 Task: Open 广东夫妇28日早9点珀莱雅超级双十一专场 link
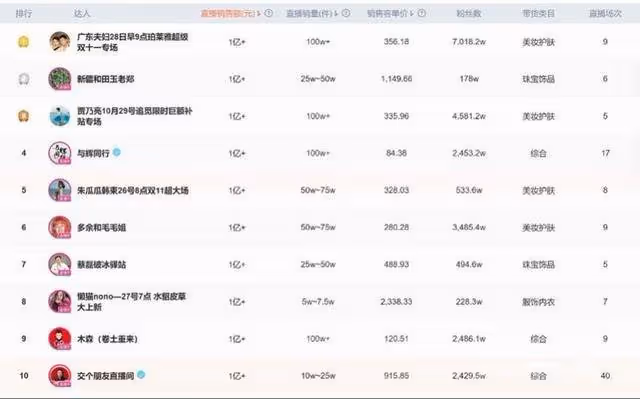point(133,42)
